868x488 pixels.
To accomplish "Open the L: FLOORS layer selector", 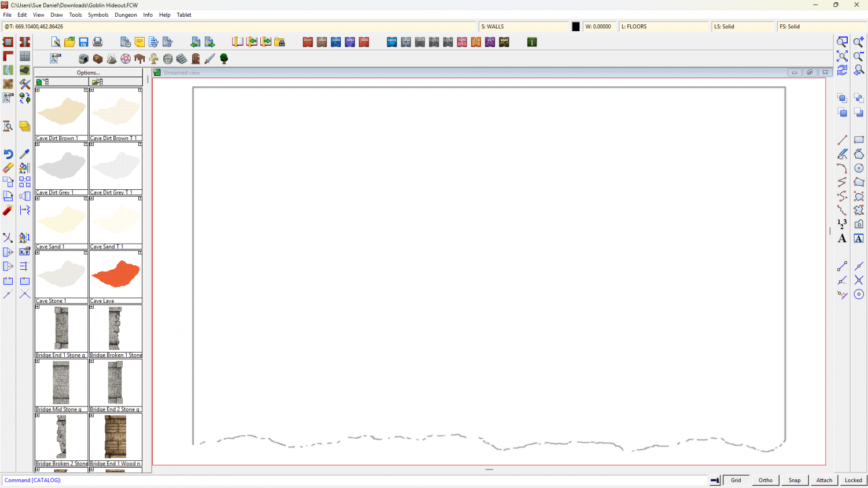I will point(664,27).
